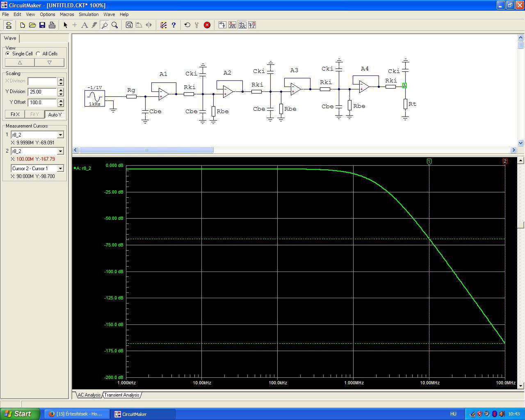Viewport: 525px width, 420px height.
Task: Click the wrench trace tool icon
Action: point(197,25)
